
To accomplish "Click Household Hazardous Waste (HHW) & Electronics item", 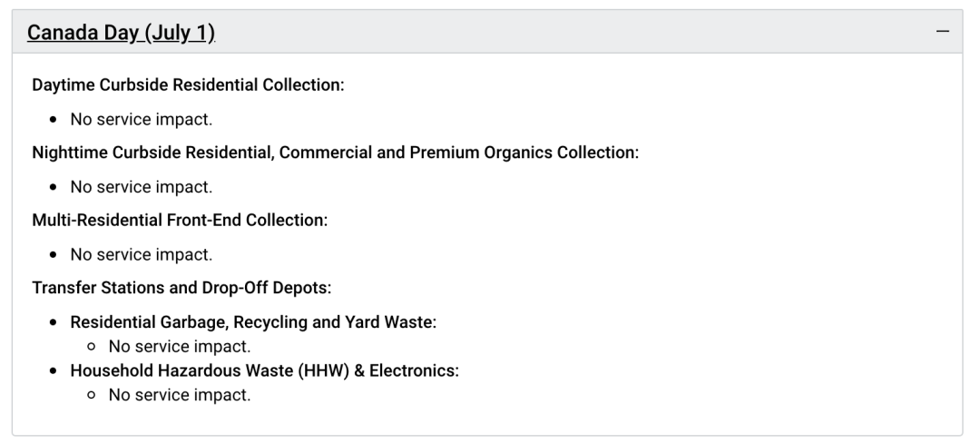I will (x=265, y=371).
